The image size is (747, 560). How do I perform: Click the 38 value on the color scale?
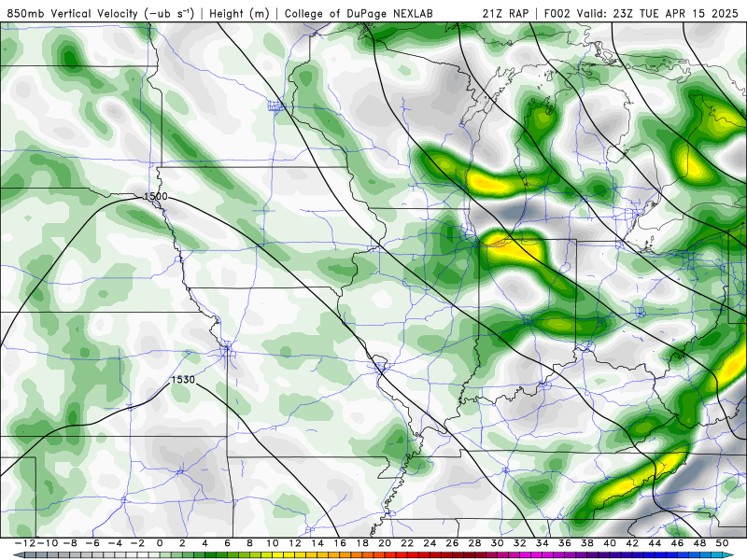tap(587, 543)
